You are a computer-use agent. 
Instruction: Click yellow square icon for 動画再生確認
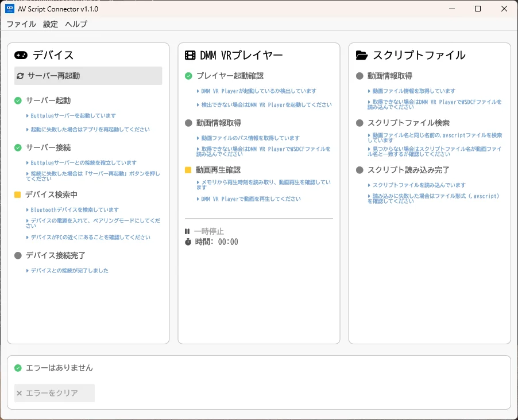pos(188,170)
